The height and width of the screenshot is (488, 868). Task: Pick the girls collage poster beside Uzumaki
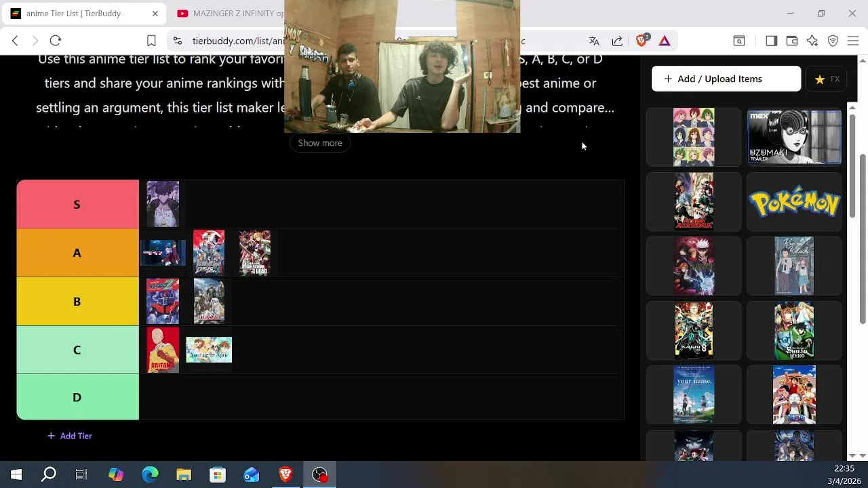694,137
